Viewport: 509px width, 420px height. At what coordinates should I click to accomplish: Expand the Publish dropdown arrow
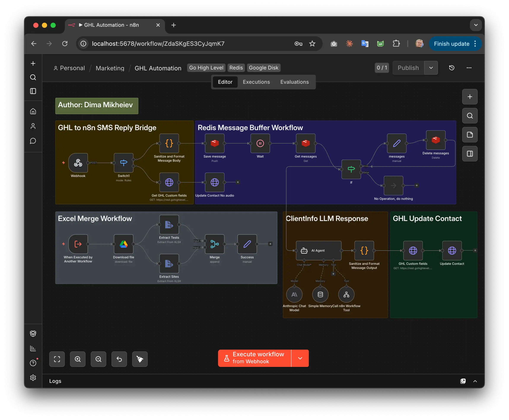coord(431,68)
